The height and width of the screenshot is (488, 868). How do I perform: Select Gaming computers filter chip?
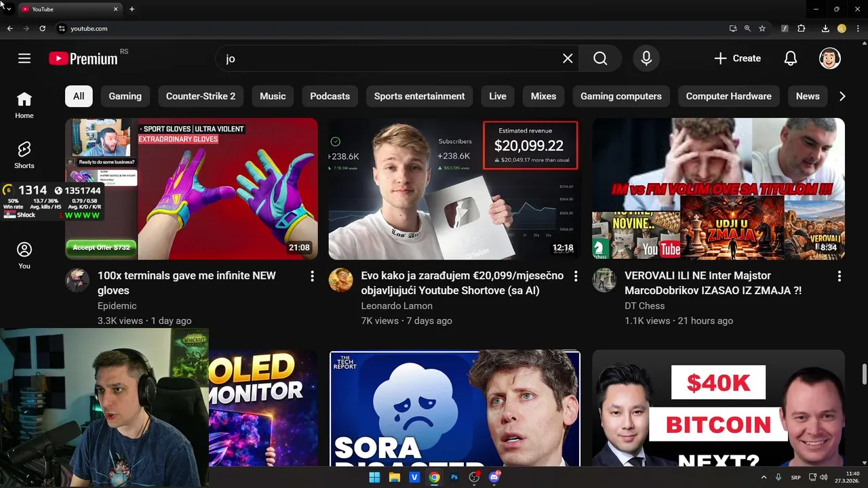tap(621, 96)
